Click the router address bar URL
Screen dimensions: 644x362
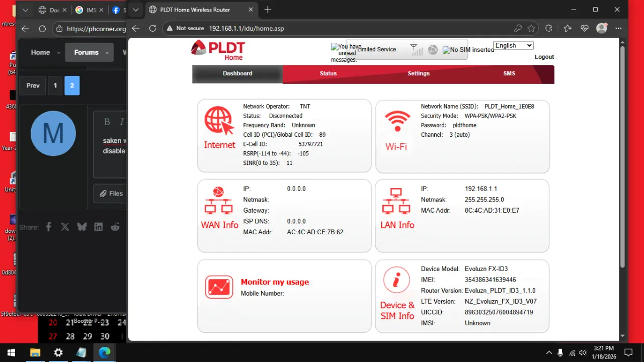pyautogui.click(x=247, y=29)
